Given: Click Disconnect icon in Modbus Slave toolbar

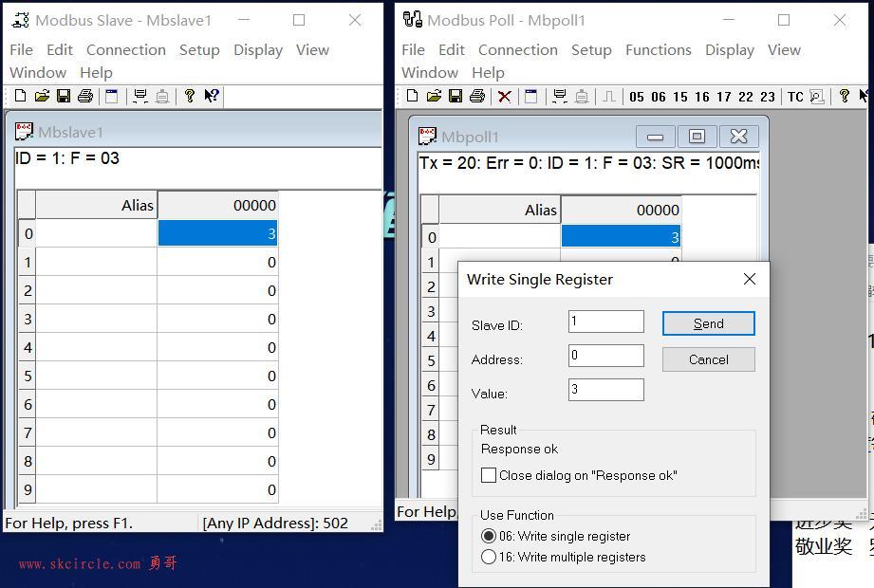Looking at the screenshot, I should coord(162,96).
